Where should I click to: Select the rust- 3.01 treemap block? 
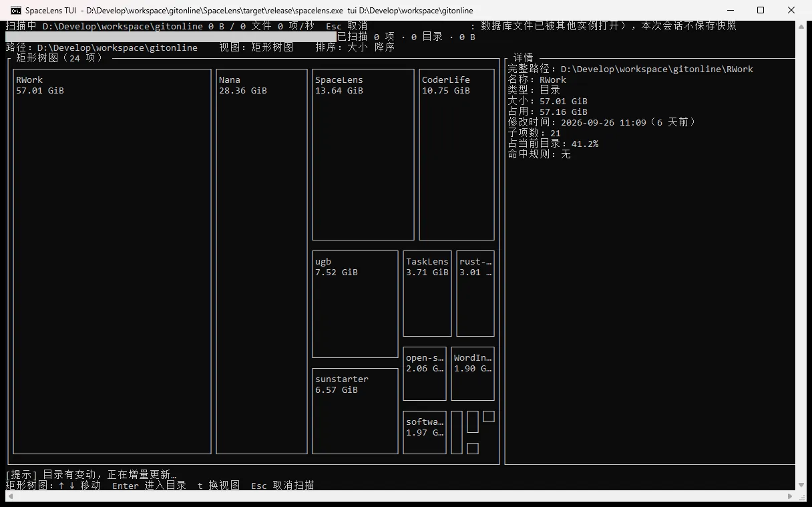pyautogui.click(x=475, y=293)
